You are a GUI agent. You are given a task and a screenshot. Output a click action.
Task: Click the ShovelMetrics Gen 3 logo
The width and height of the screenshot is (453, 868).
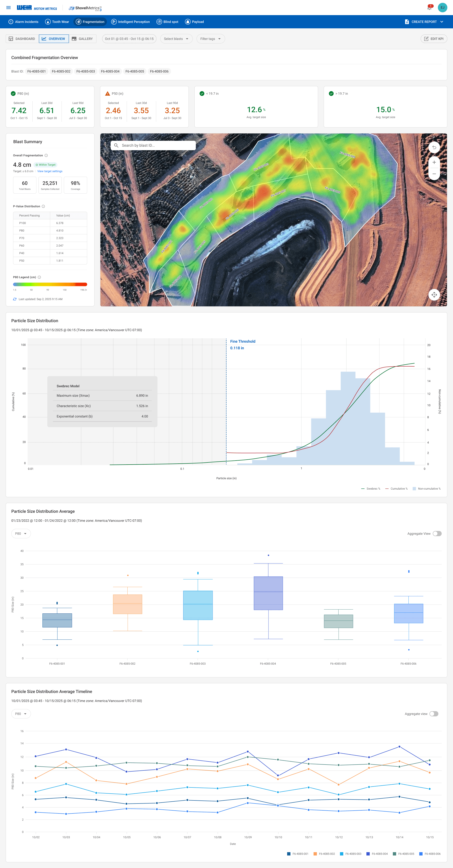click(x=85, y=8)
